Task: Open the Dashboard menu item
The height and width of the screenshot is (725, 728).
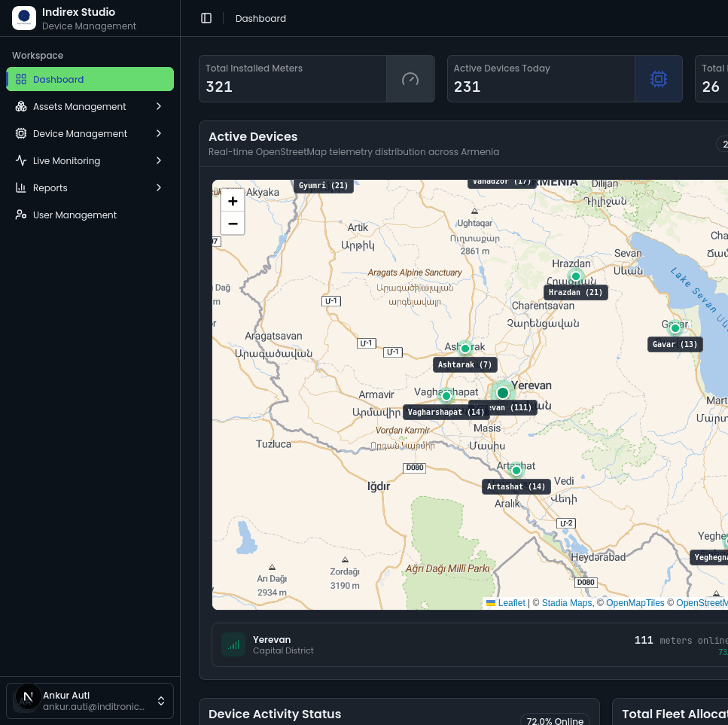Action: (x=90, y=79)
